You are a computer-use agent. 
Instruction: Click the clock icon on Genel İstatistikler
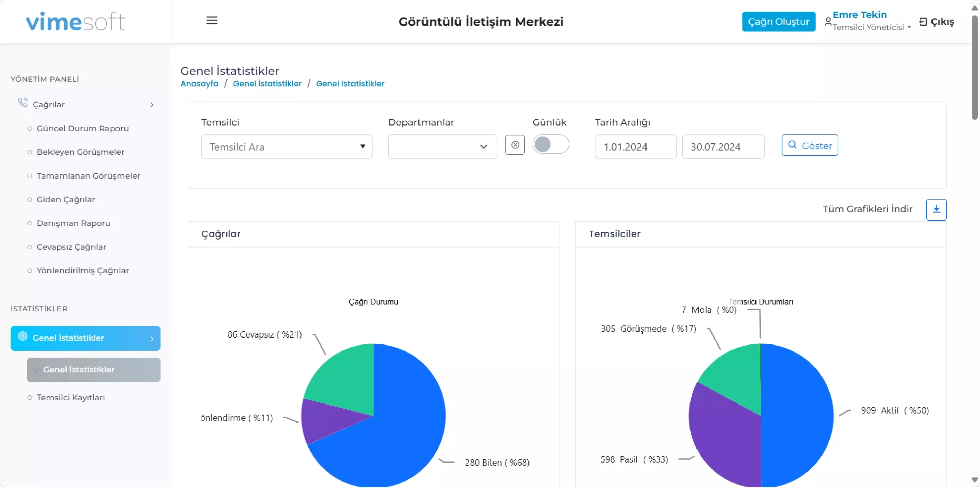click(23, 336)
